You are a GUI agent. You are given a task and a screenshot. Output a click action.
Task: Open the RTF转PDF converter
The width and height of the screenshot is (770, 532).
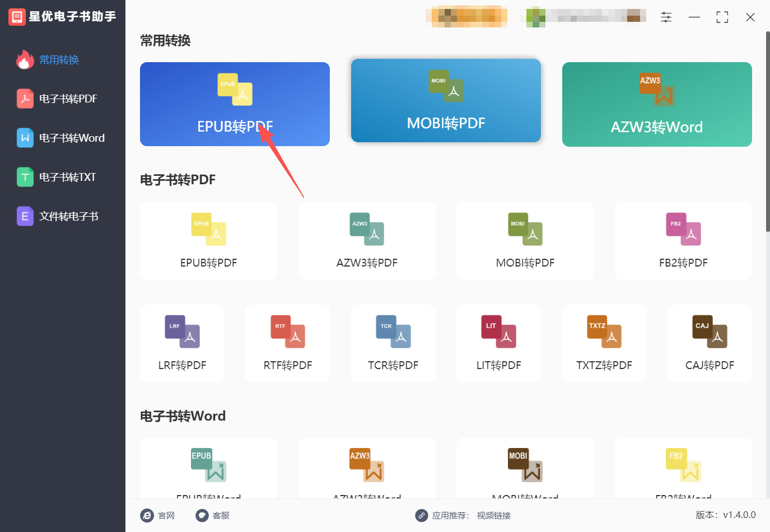pos(287,343)
